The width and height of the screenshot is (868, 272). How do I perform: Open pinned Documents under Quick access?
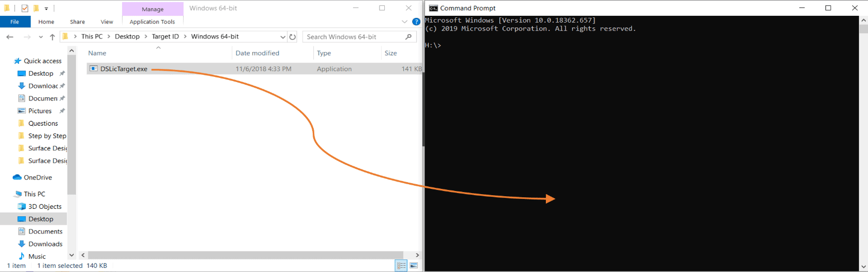click(43, 98)
